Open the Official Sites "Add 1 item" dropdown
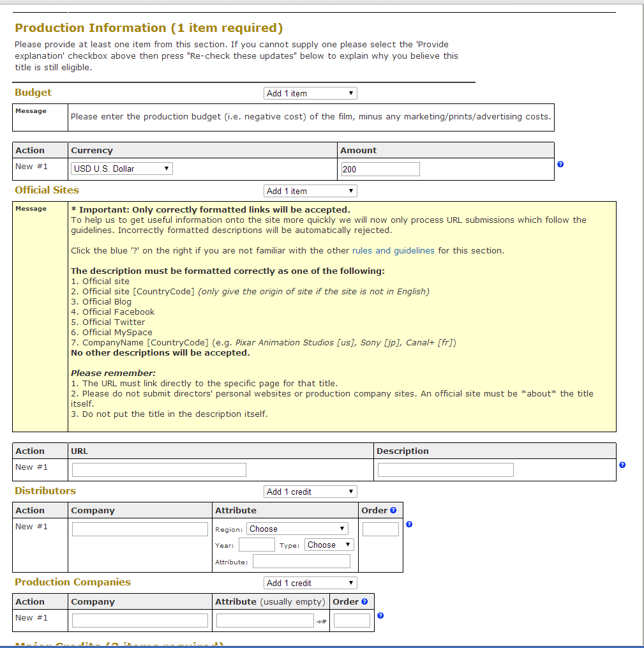Image resolution: width=644 pixels, height=648 pixels. (310, 191)
